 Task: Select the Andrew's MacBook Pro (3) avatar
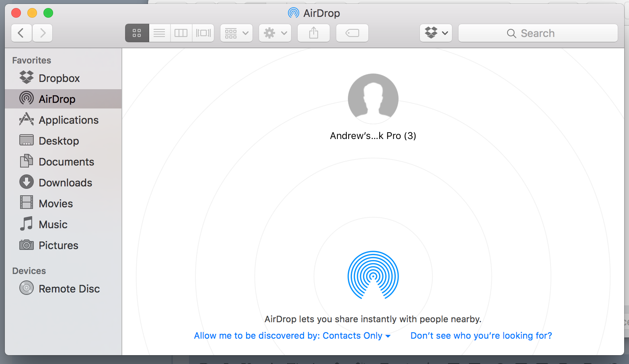(373, 99)
